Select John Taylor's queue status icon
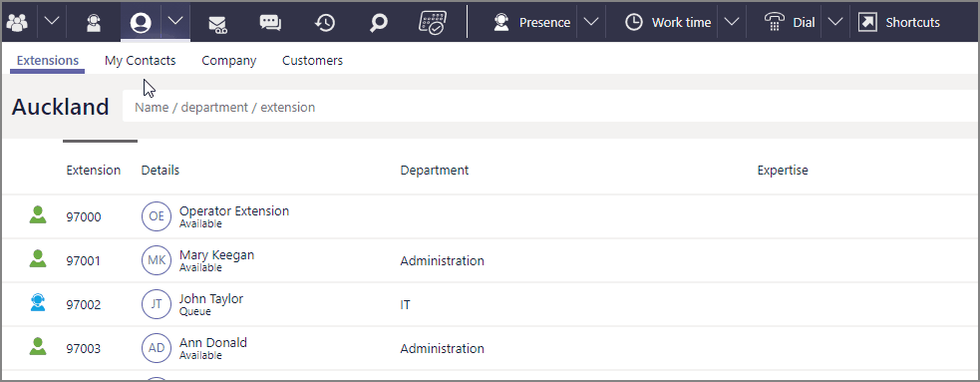 tap(38, 303)
